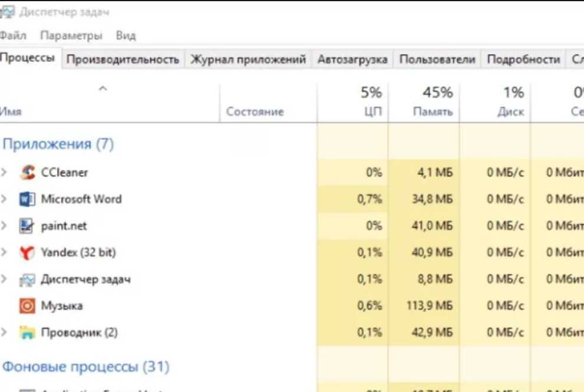Viewport: 584px width, 392px height.
Task: Expand the paint.net process row
Action: click(x=4, y=226)
